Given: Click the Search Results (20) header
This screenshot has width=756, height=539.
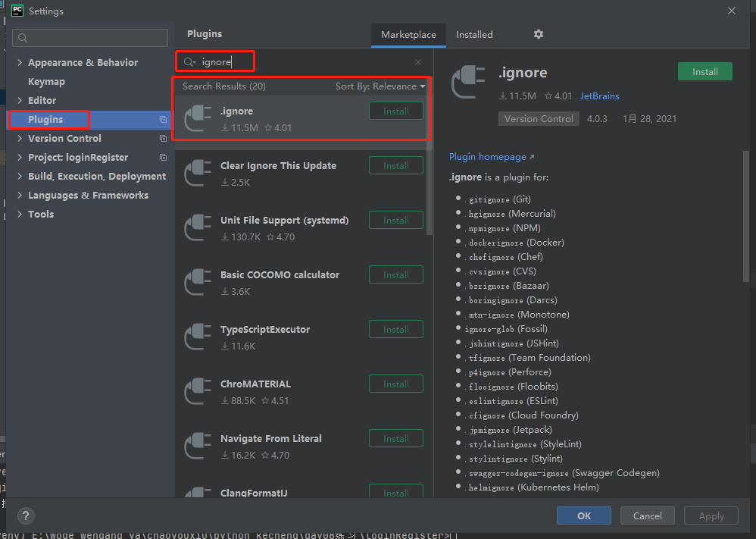Looking at the screenshot, I should pyautogui.click(x=224, y=86).
